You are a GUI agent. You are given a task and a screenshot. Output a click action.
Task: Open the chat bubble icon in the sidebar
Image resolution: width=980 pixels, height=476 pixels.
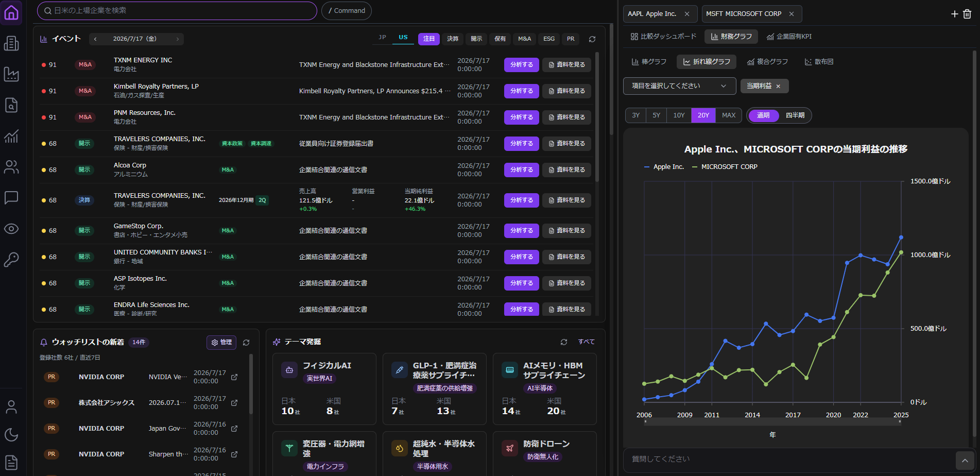(11, 198)
